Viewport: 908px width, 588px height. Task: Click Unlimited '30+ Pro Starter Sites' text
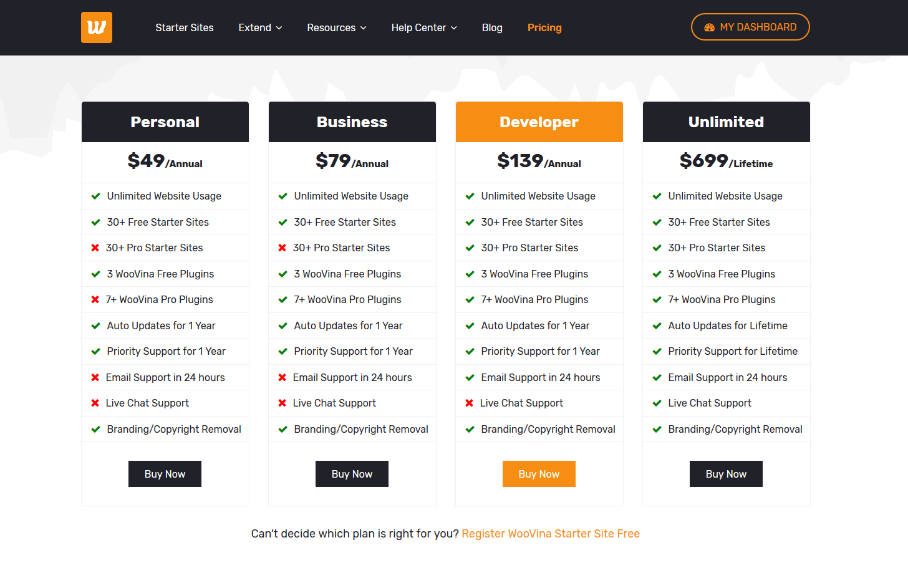click(x=717, y=248)
